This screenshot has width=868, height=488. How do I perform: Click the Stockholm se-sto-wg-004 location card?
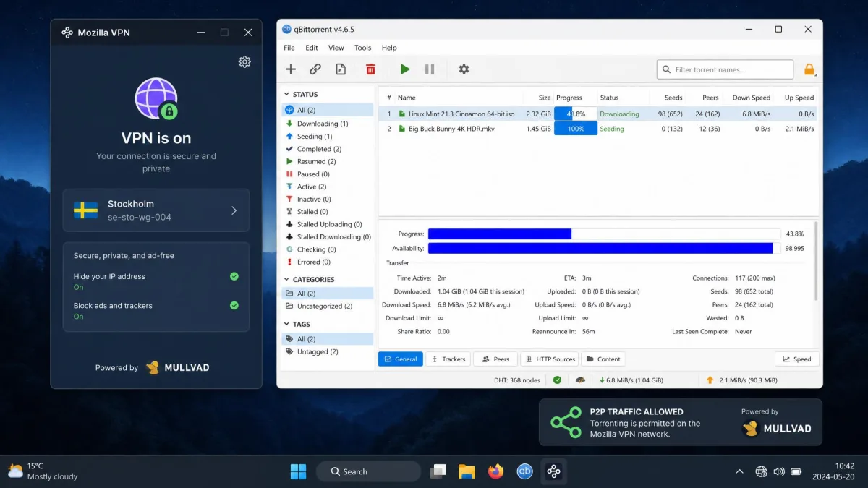pyautogui.click(x=156, y=210)
